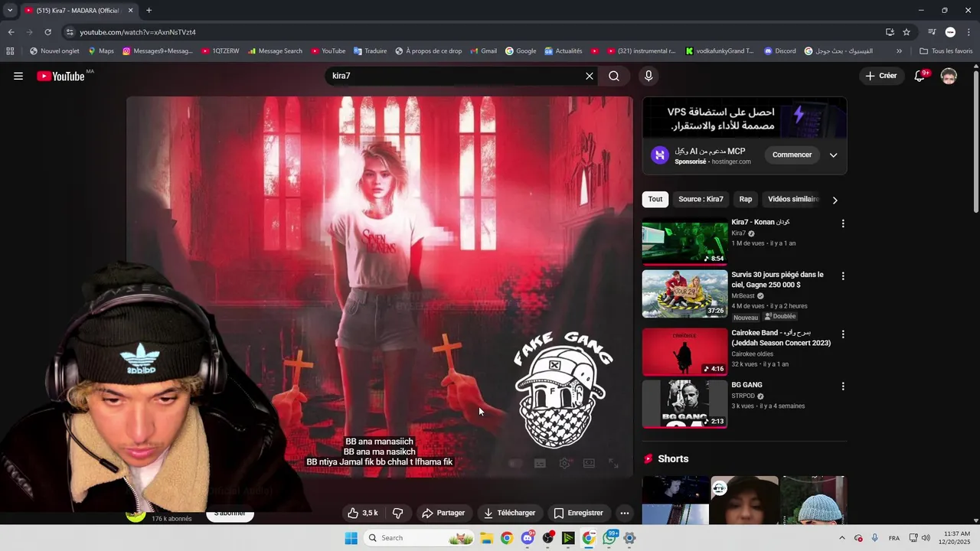Image resolution: width=980 pixels, height=551 pixels.
Task: Like the video (3,5 k)
Action: (363, 513)
